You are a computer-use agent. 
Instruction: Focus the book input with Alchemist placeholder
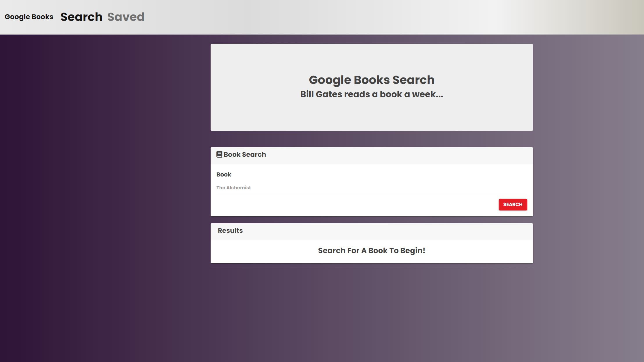pyautogui.click(x=371, y=188)
